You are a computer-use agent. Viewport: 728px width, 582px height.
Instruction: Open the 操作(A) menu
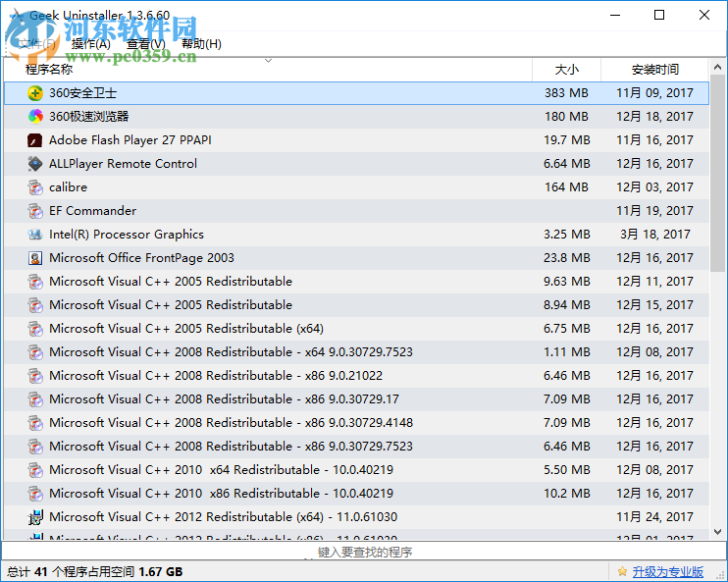pos(91,44)
